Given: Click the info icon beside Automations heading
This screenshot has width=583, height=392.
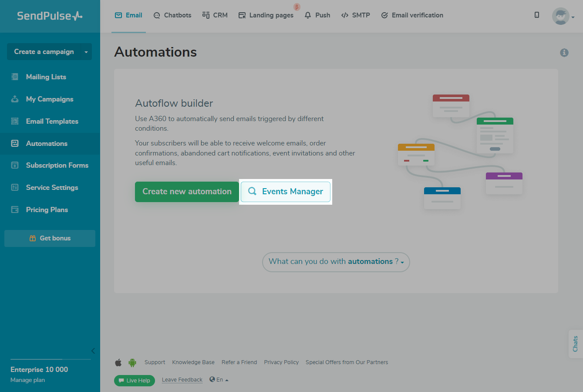Looking at the screenshot, I should click(x=564, y=53).
